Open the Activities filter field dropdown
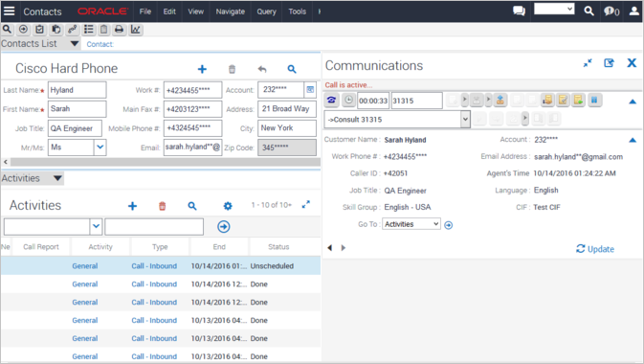The image size is (644, 364). point(96,227)
